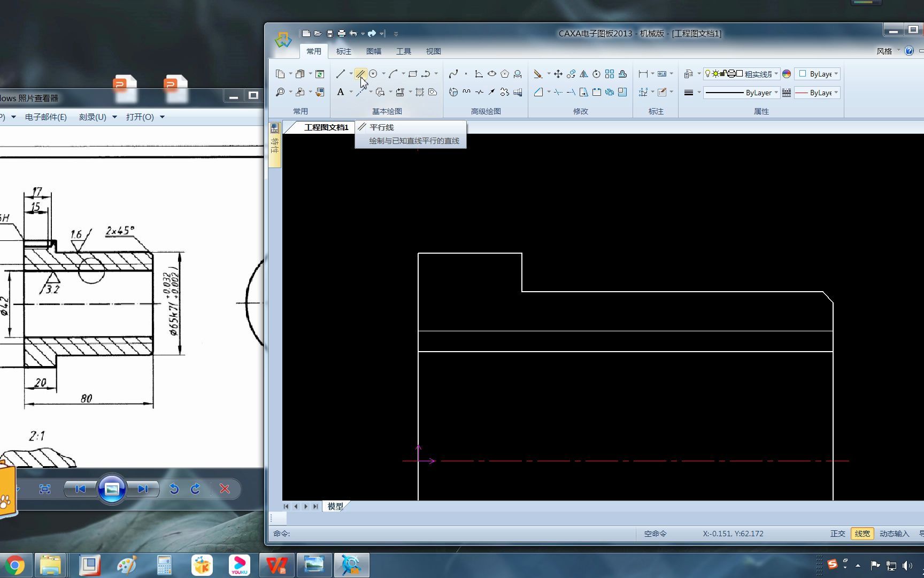Select the Parallel Line tool
The image size is (924, 578).
360,74
